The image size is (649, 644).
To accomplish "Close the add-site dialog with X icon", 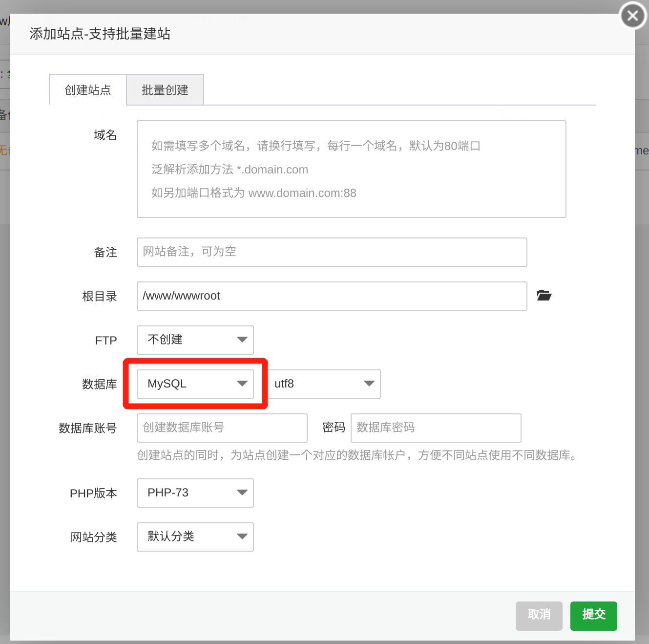I will point(633,16).
